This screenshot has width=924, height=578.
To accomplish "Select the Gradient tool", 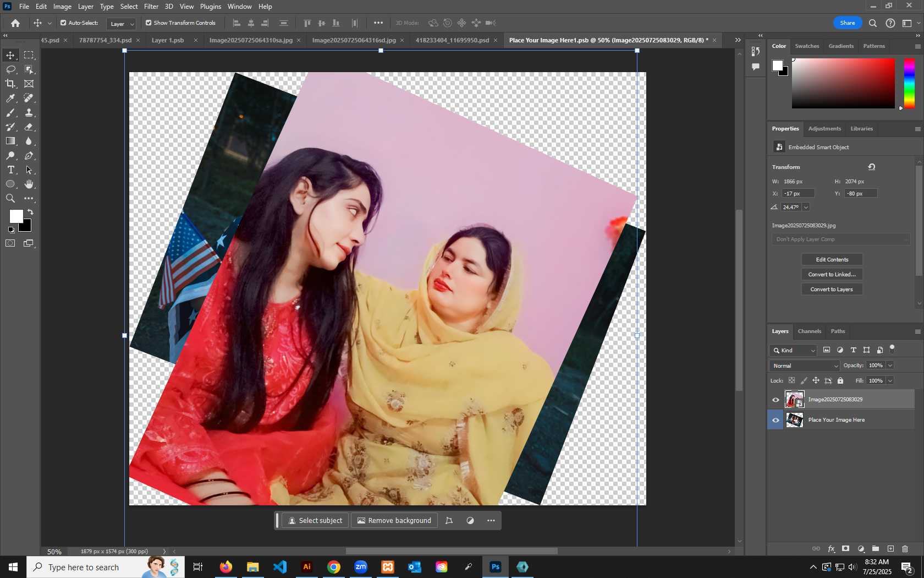I will click(x=10, y=141).
